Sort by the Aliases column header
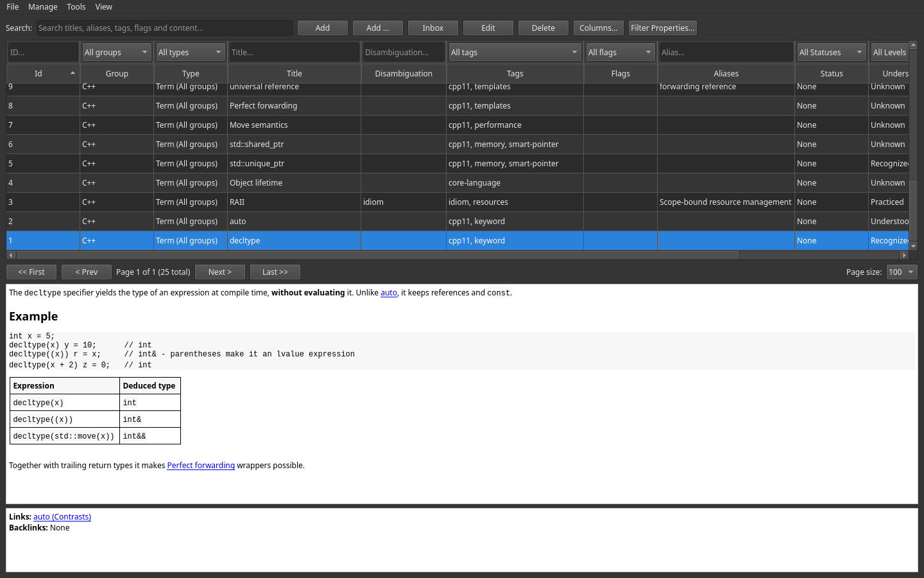 point(726,74)
